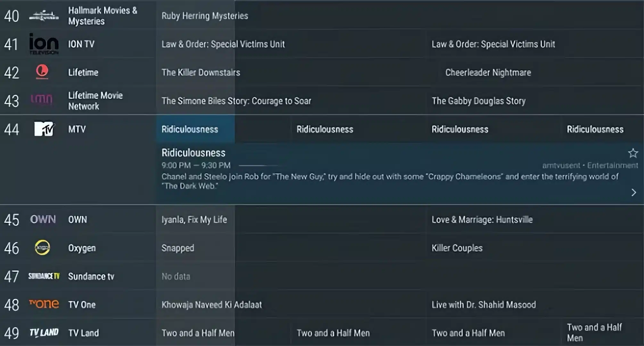Click the ION TV channel icon
Viewport: 644px width, 346px height.
click(x=43, y=44)
